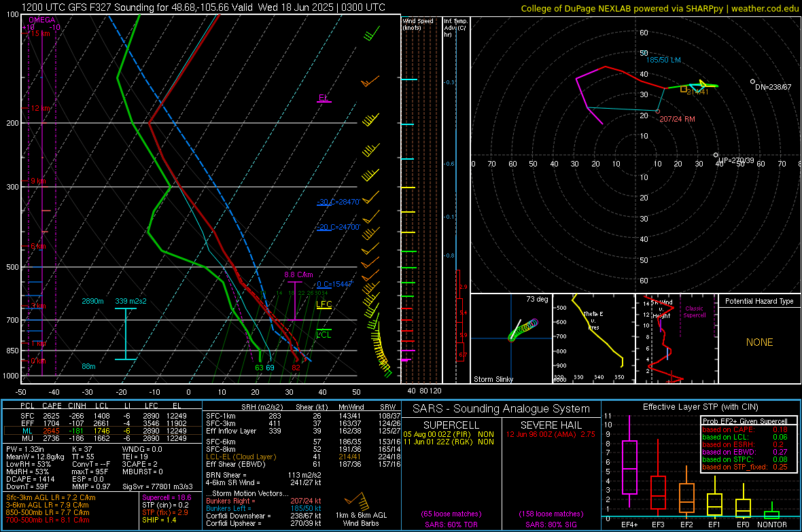802x532 pixels.
Task: Click the Storm Slinky circle plot
Action: (x=522, y=330)
